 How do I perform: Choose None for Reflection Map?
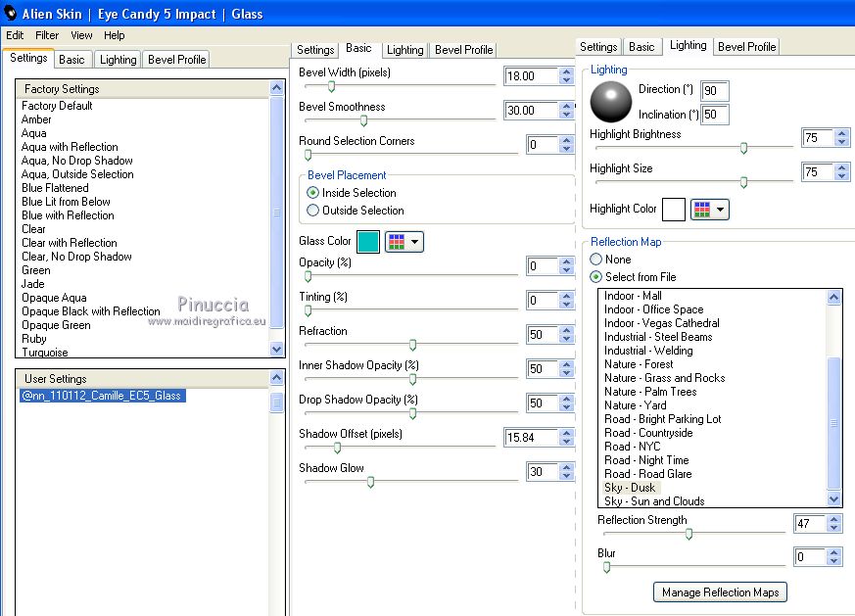596,259
